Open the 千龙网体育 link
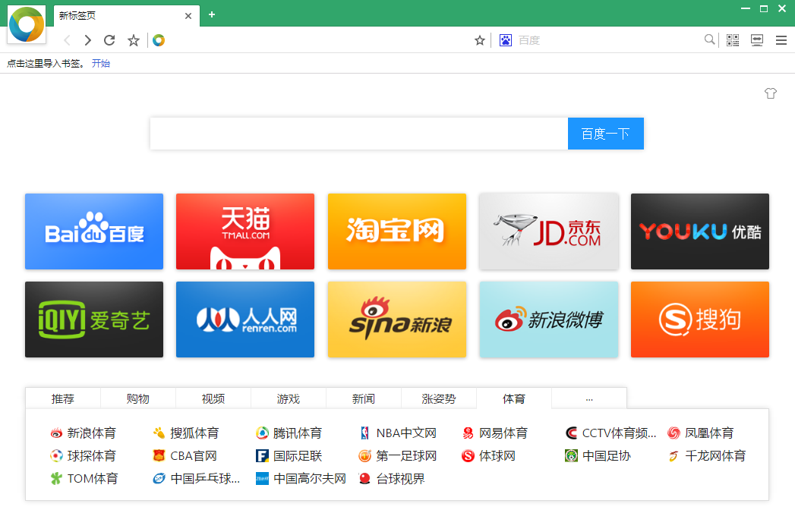Viewport: 795px width, 532px height. tap(707, 456)
